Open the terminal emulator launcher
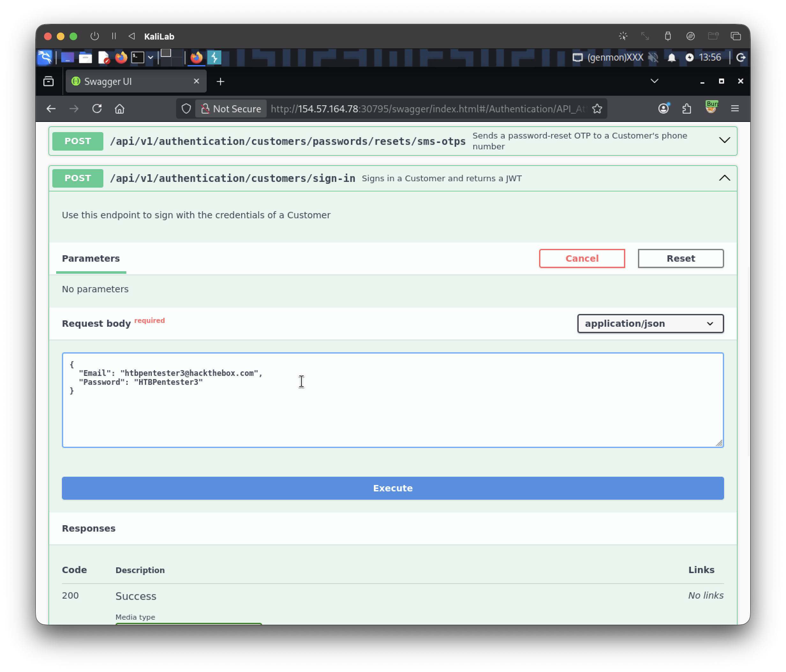The height and width of the screenshot is (672, 786). coord(138,57)
